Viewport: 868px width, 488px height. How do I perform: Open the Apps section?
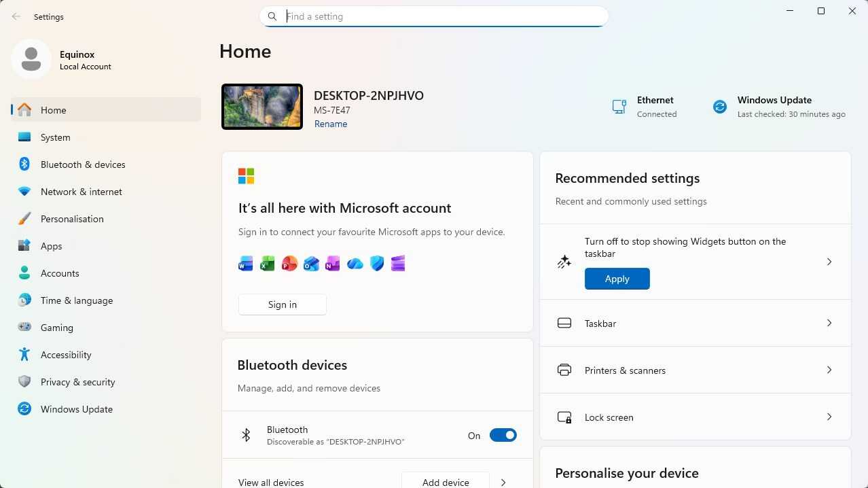(x=106, y=245)
